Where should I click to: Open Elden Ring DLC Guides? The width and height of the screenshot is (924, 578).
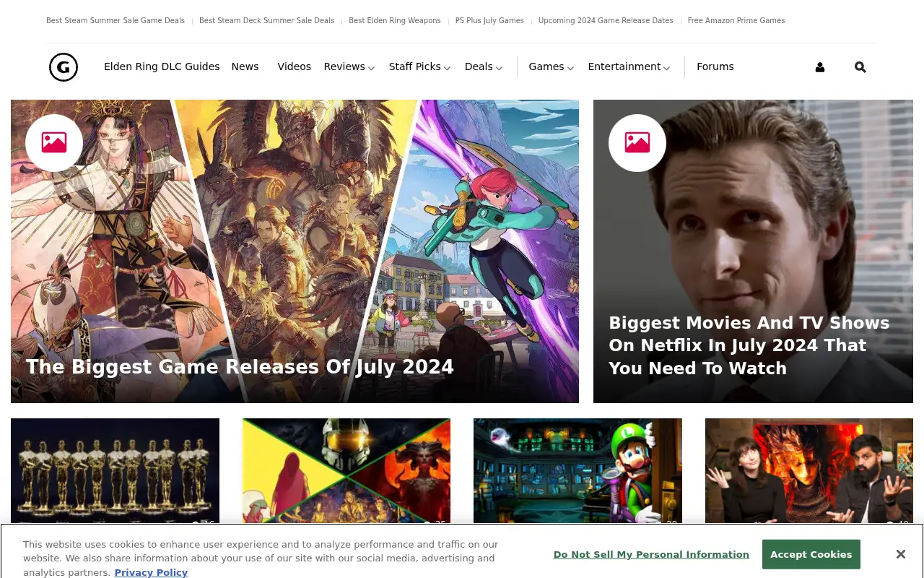pos(162,66)
